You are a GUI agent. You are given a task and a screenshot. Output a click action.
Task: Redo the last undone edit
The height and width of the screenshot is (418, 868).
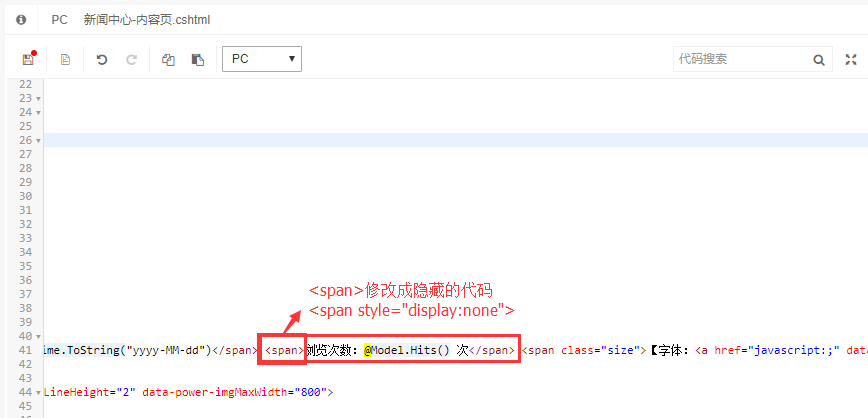tap(131, 60)
